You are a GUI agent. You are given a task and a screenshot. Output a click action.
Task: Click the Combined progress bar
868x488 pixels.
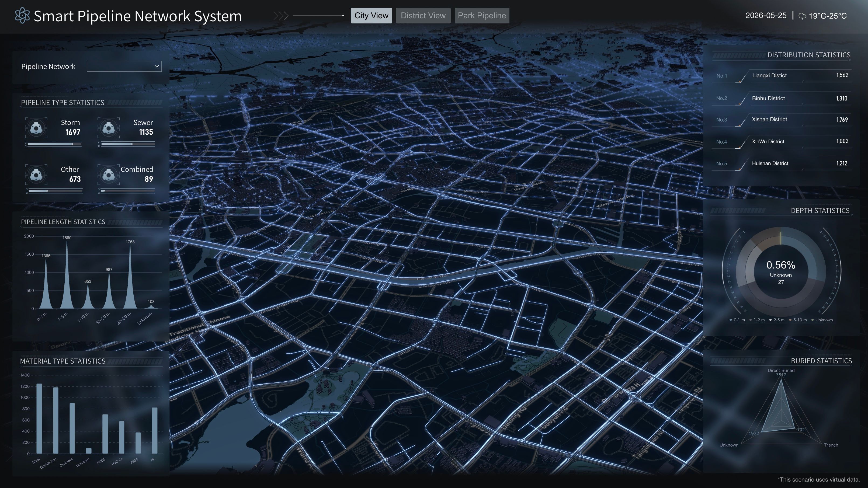click(128, 191)
